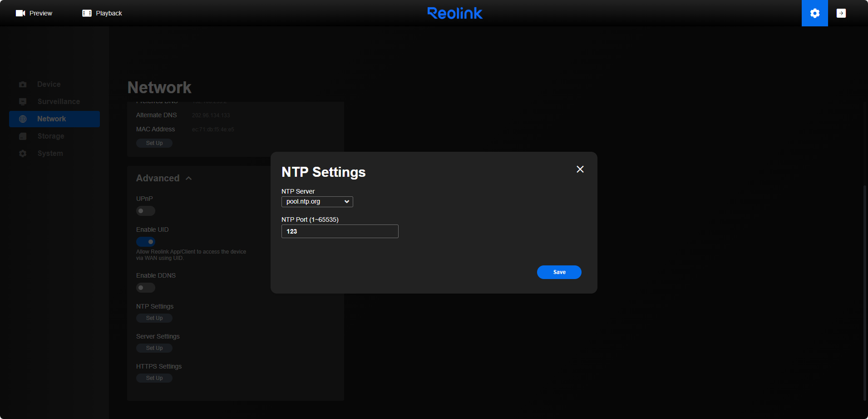Viewport: 868px width, 419px height.
Task: Turn on the Enable DDNS toggle
Action: pos(145,288)
